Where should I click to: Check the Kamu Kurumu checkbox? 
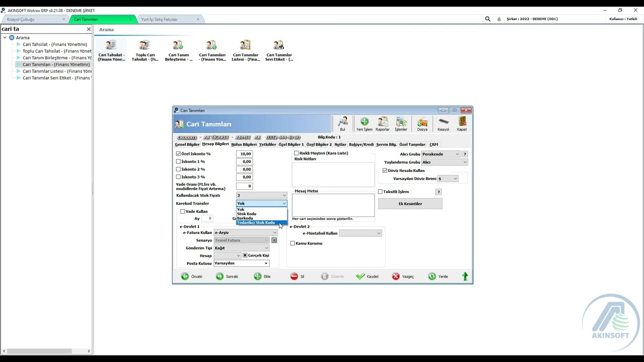tap(293, 243)
